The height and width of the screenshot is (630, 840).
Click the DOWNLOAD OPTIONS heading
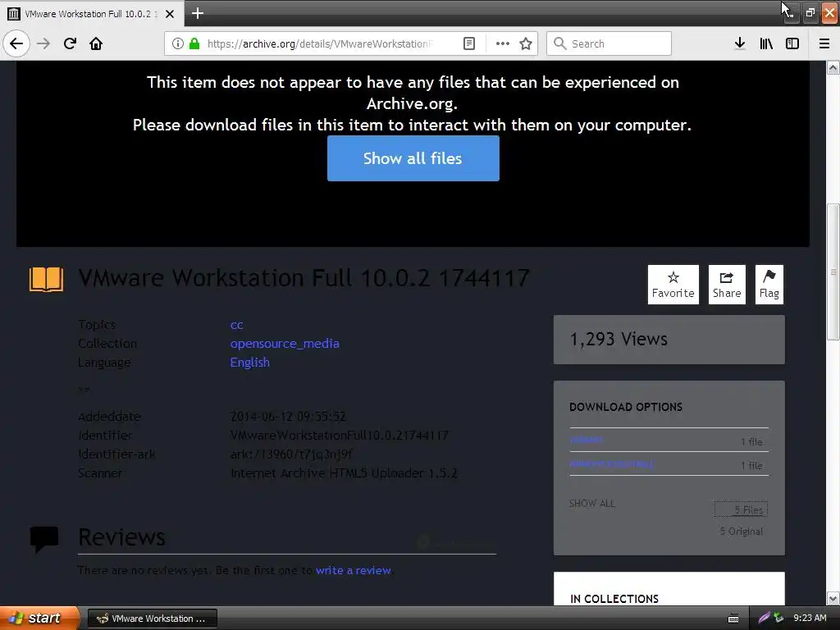[626, 407]
